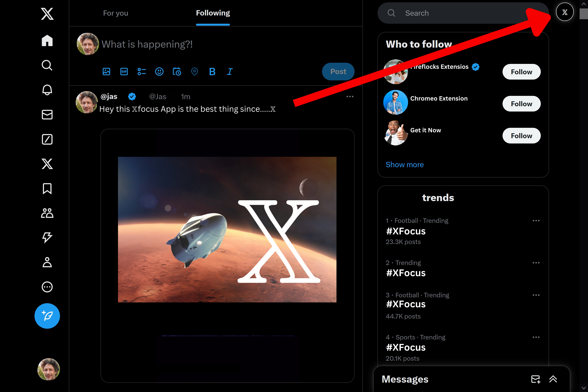
Task: Open Bookmarks from the sidebar
Action: coord(47,189)
